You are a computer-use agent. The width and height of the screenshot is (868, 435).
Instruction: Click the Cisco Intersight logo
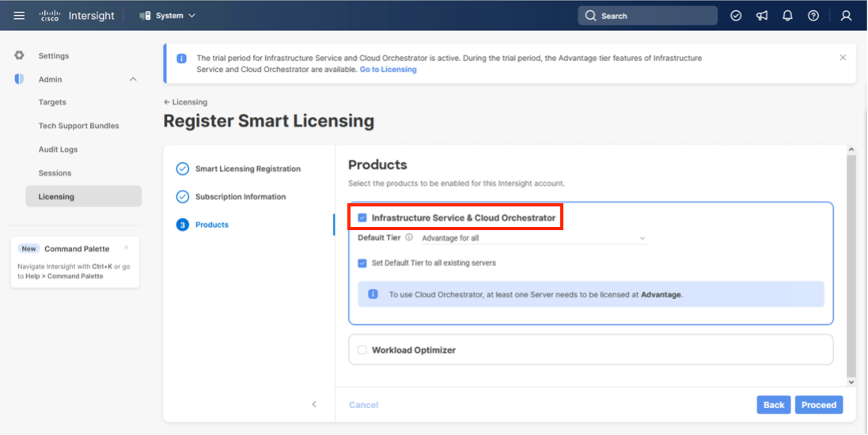click(77, 16)
